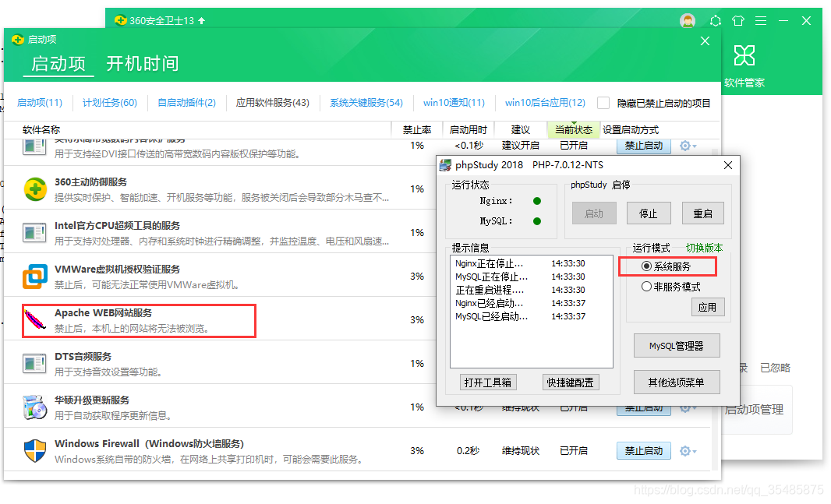
Task: Open gear dropdown in top partially visible row
Action: pyautogui.click(x=688, y=146)
